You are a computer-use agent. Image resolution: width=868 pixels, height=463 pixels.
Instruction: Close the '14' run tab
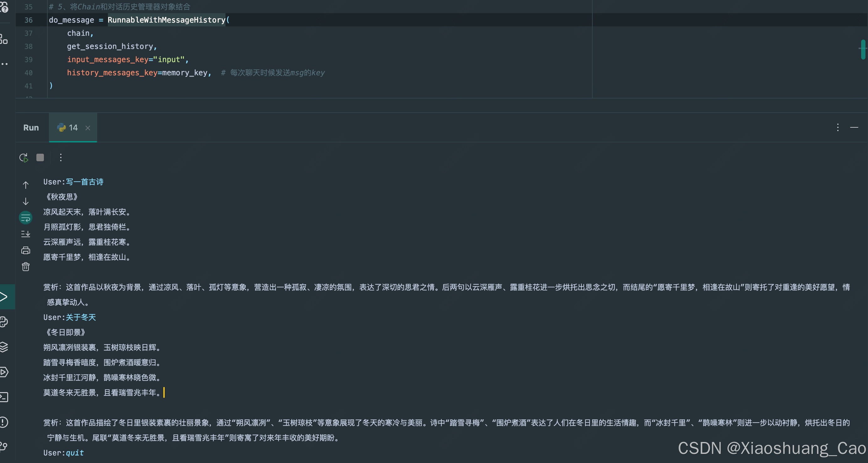[x=88, y=128]
